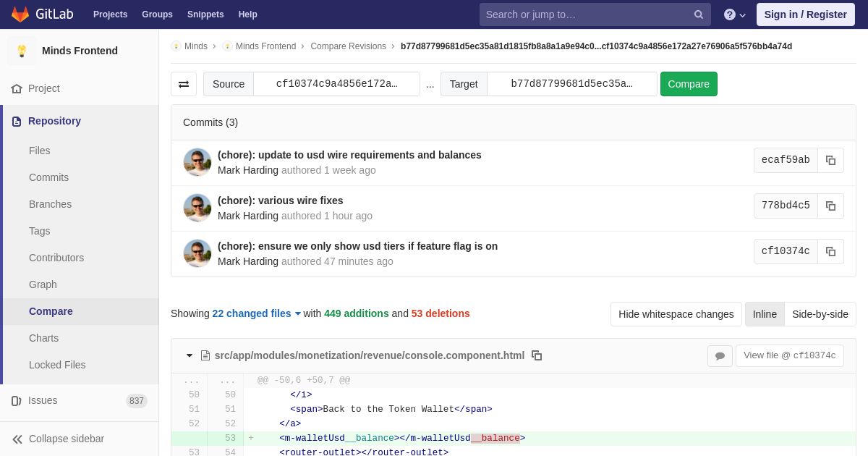The image size is (868, 456).
Task: Click the GitLab fox logo
Action: coord(20,14)
